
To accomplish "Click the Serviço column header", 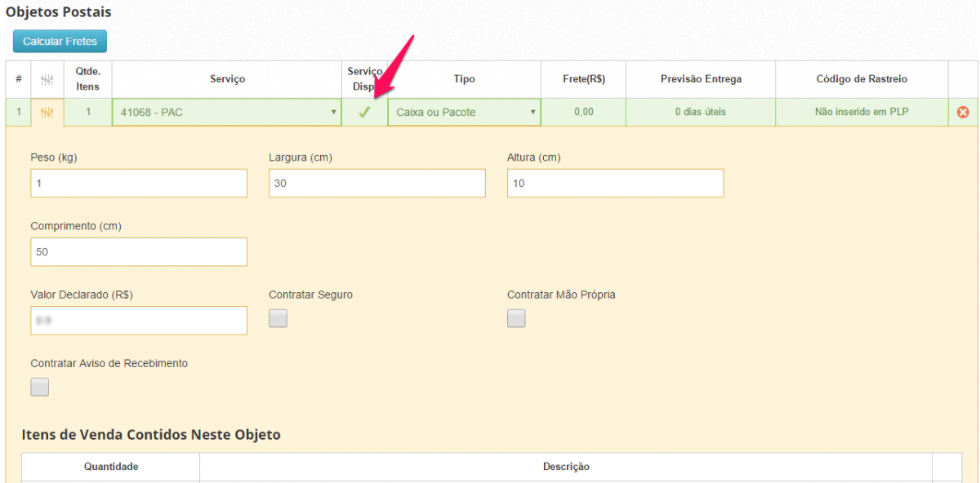I will click(227, 79).
